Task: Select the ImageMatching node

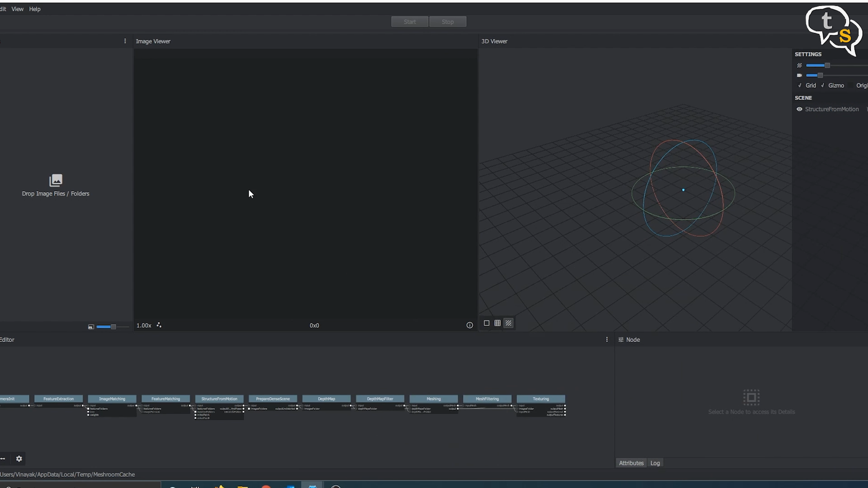Action: (112, 399)
